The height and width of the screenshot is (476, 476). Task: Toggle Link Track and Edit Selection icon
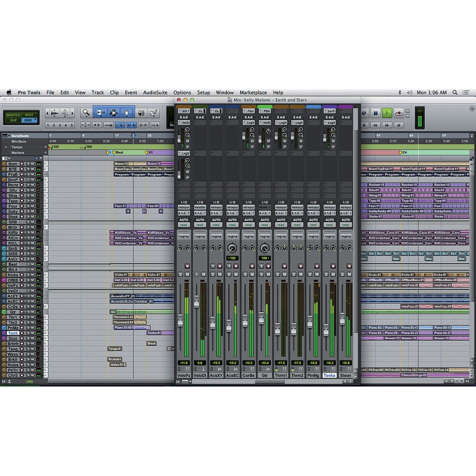(x=143, y=125)
